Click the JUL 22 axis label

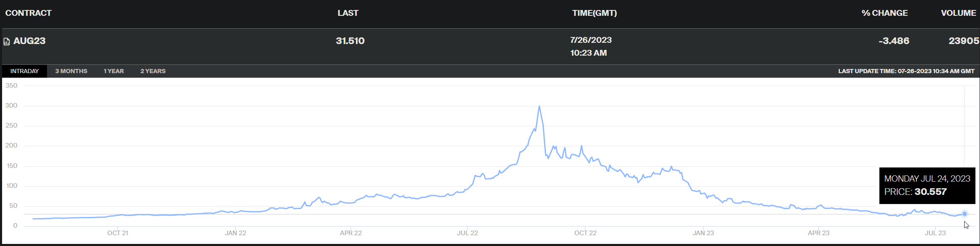click(x=467, y=233)
